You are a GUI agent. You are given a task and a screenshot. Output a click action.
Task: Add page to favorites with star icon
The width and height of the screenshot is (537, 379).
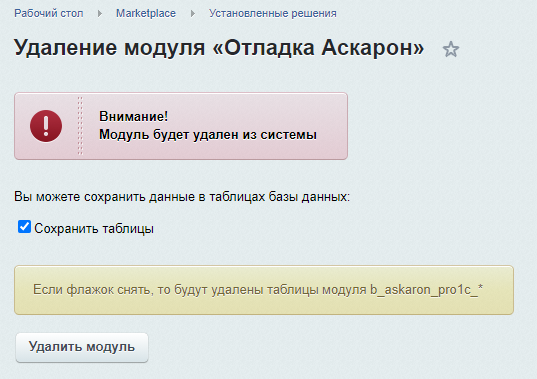(x=451, y=49)
